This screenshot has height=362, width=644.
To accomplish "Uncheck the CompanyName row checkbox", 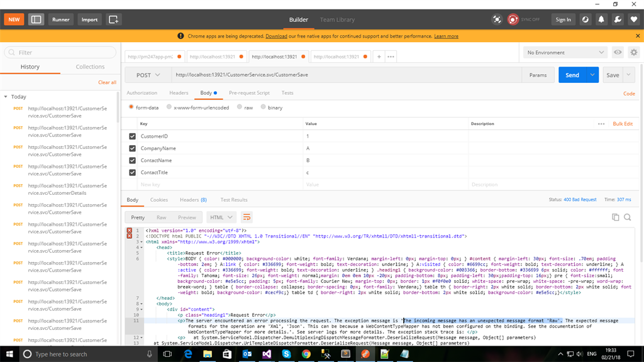I will point(132,148).
